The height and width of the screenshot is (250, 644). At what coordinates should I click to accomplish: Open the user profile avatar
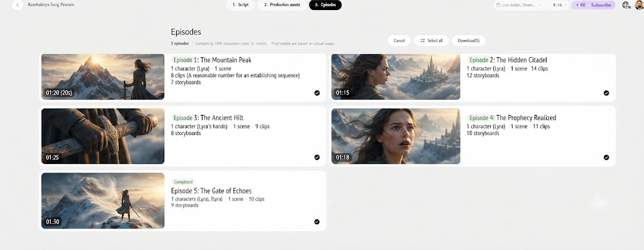point(639,5)
